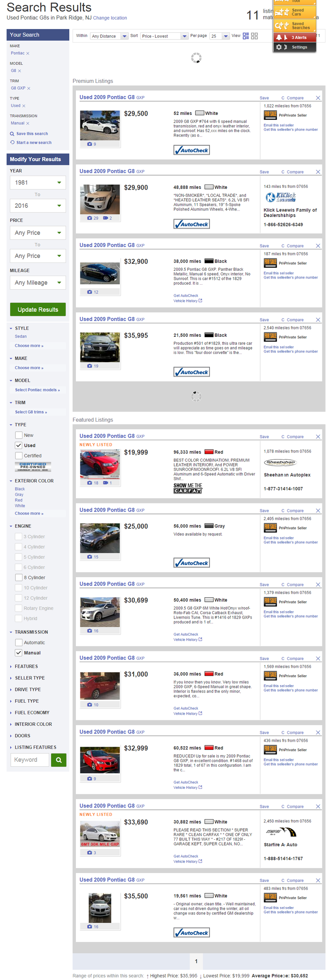Remove Used type filter x
The height and width of the screenshot is (980, 328).
click(24, 106)
